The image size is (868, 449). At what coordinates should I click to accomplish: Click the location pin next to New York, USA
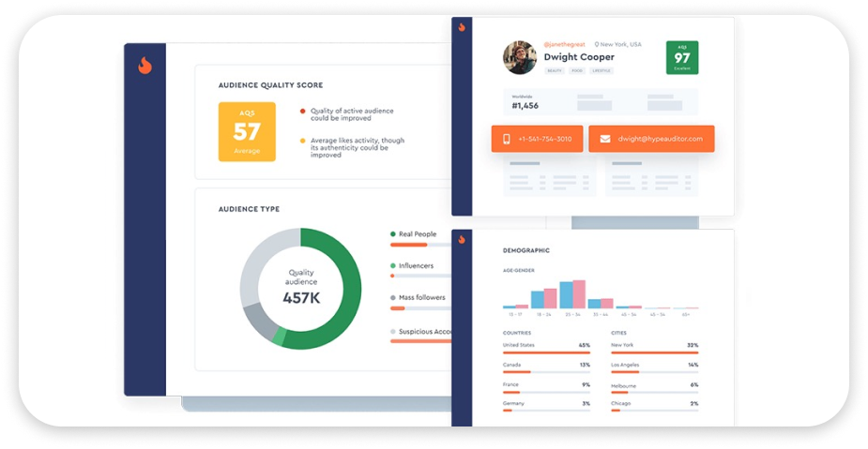[x=597, y=44]
